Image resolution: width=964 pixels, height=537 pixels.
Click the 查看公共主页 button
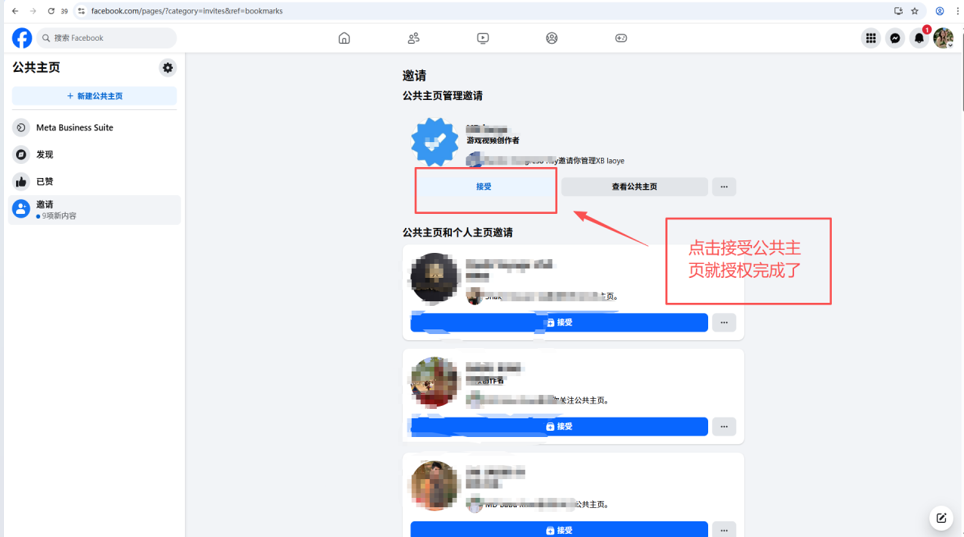coord(634,187)
